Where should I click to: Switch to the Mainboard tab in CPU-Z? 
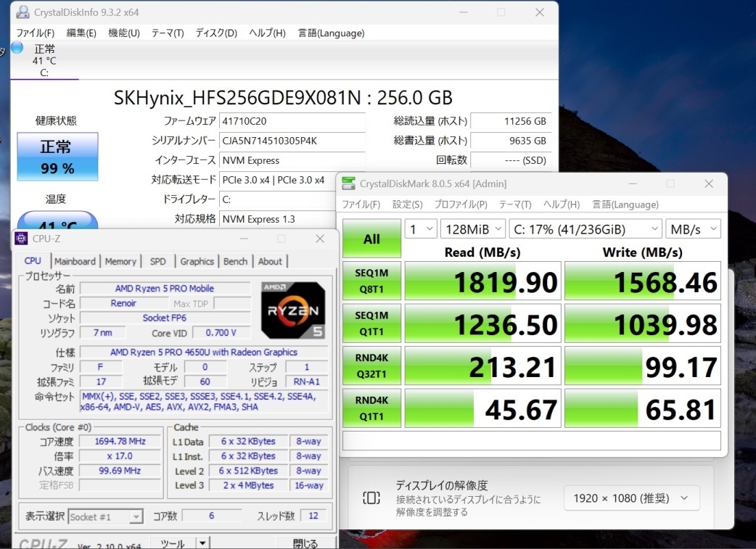tap(75, 261)
